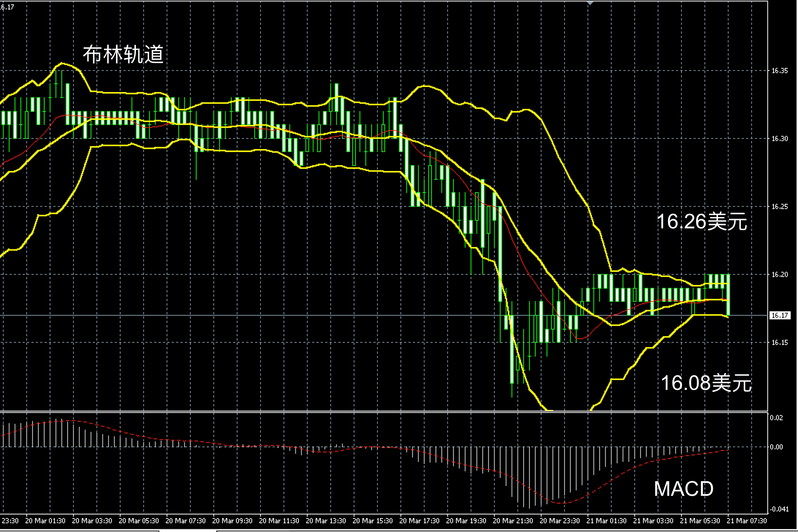Screen dimensions: 798x532
Task: Click the 16.26美元 price annotation
Action: (x=702, y=221)
